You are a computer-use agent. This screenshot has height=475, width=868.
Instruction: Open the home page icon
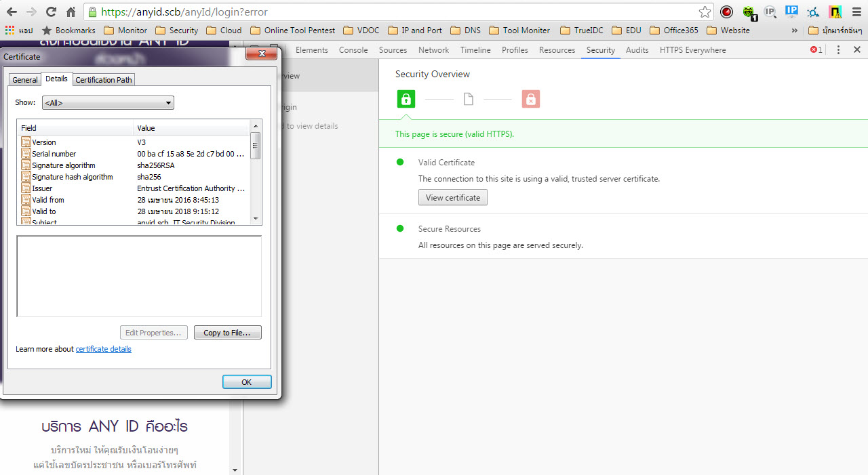tap(71, 12)
